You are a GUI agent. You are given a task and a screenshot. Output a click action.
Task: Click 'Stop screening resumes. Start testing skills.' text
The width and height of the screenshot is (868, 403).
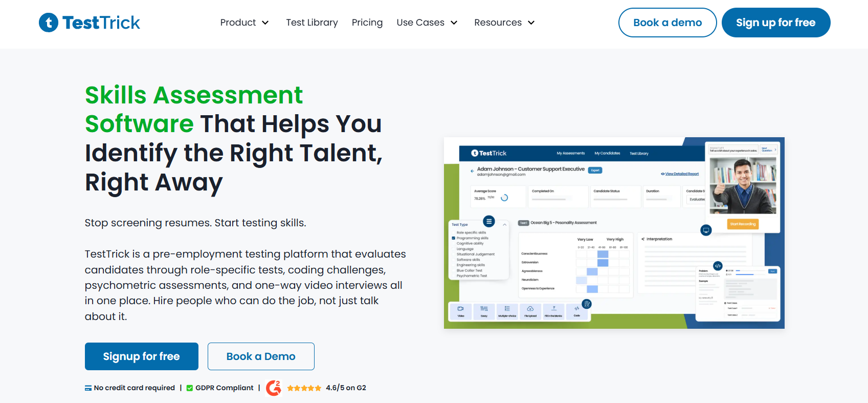195,223
